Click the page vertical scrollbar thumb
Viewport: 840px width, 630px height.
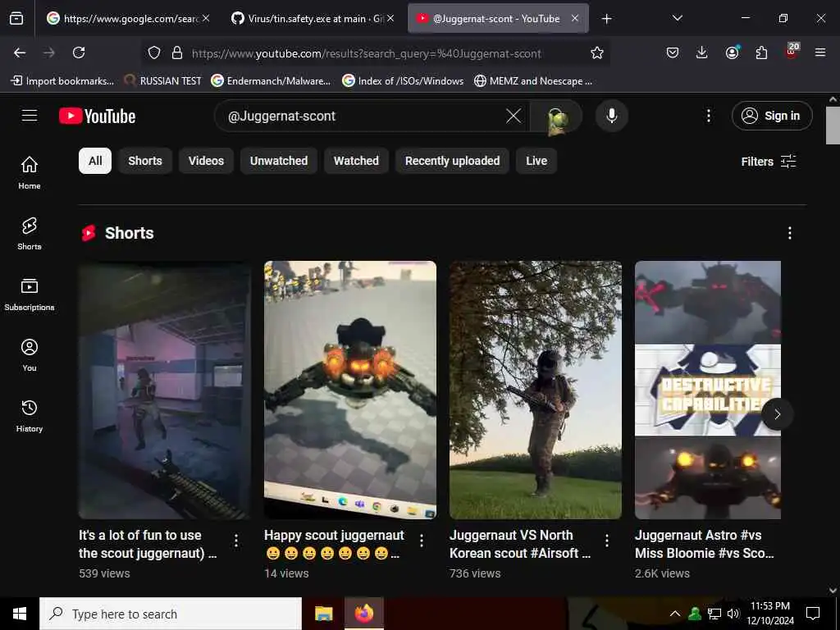point(833,125)
